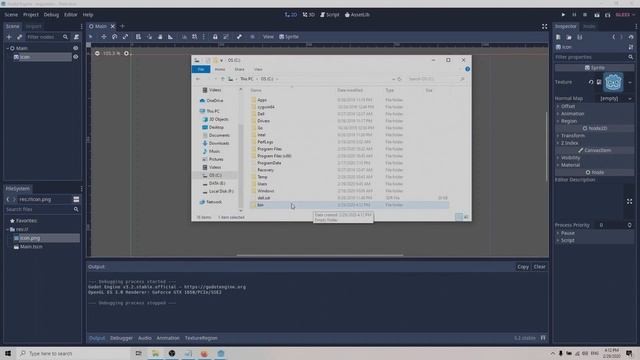
Task: Clear the Output log
Action: tap(540, 267)
